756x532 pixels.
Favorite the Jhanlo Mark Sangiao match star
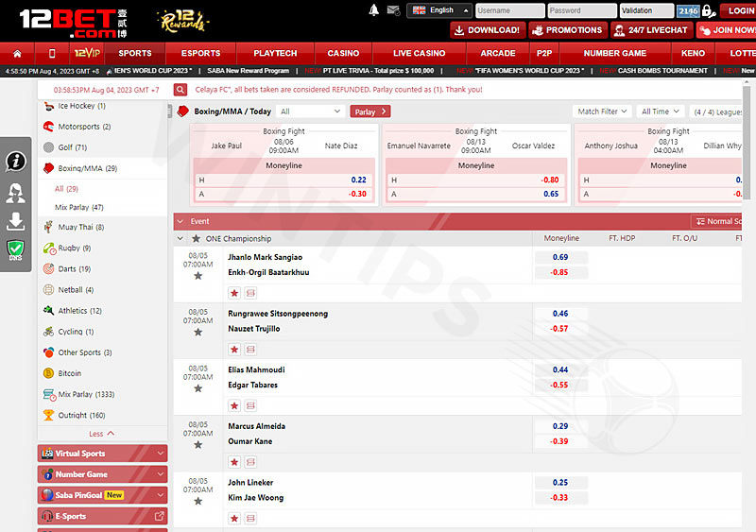pos(198,276)
